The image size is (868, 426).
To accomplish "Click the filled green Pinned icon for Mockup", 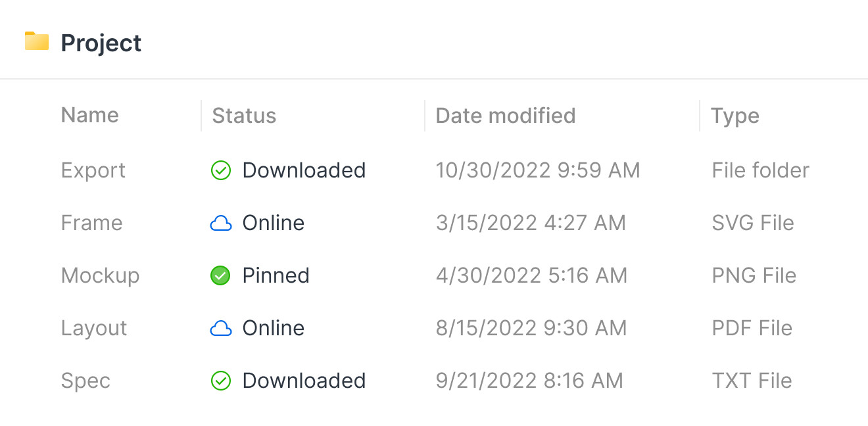I will tap(220, 275).
